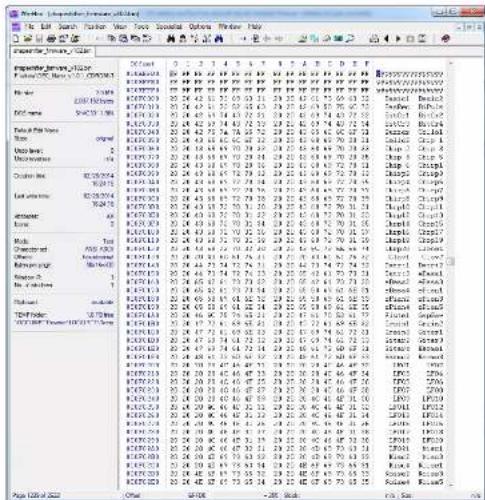Screen dimensions: 485x500
Task: Click the Replace Text toolbar icon
Action: click(195, 39)
